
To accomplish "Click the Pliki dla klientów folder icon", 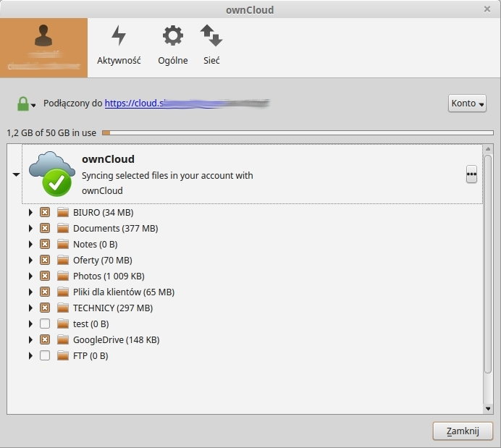I will point(63,292).
